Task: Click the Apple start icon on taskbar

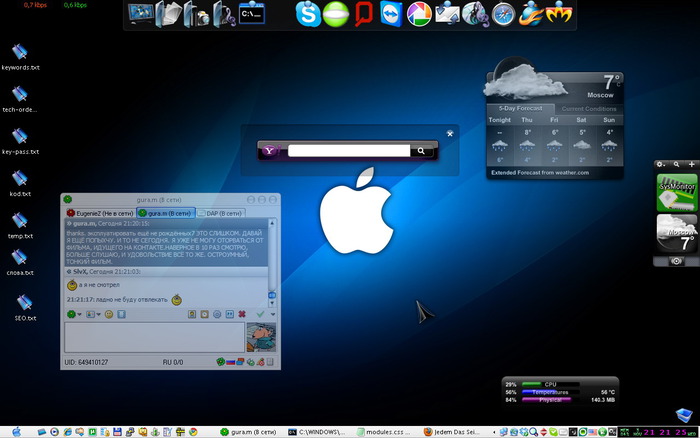Action: coord(17,432)
